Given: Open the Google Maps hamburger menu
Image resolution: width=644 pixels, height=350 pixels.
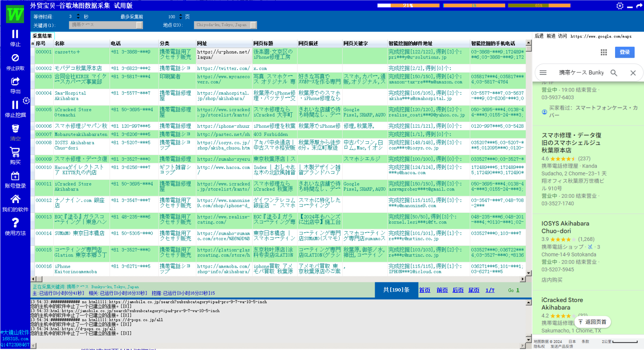Looking at the screenshot, I should pos(543,73).
